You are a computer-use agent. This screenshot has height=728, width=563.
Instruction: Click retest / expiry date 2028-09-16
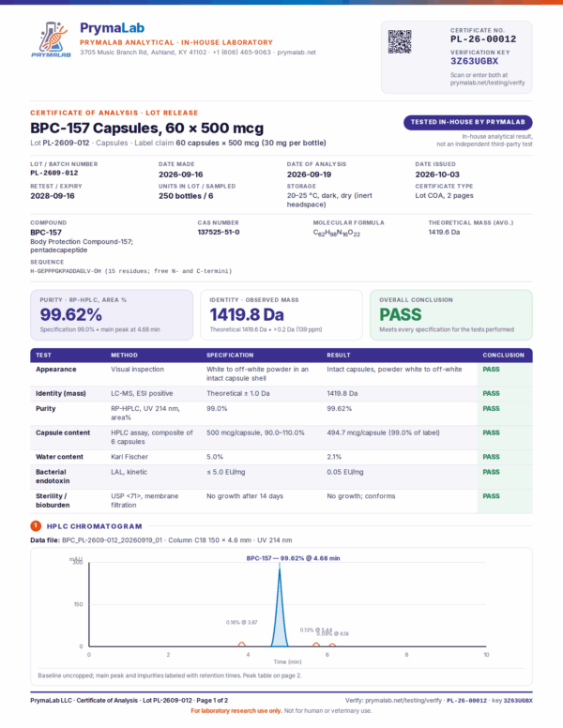(53, 196)
